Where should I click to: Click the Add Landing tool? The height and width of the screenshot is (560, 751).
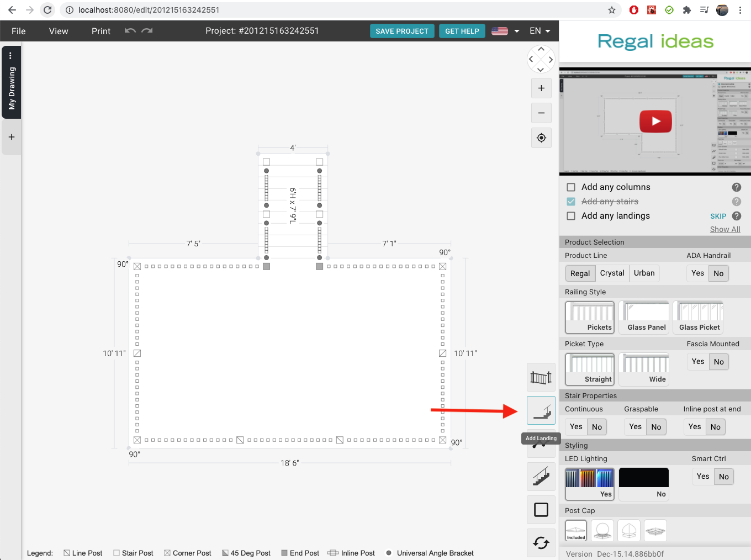click(541, 410)
